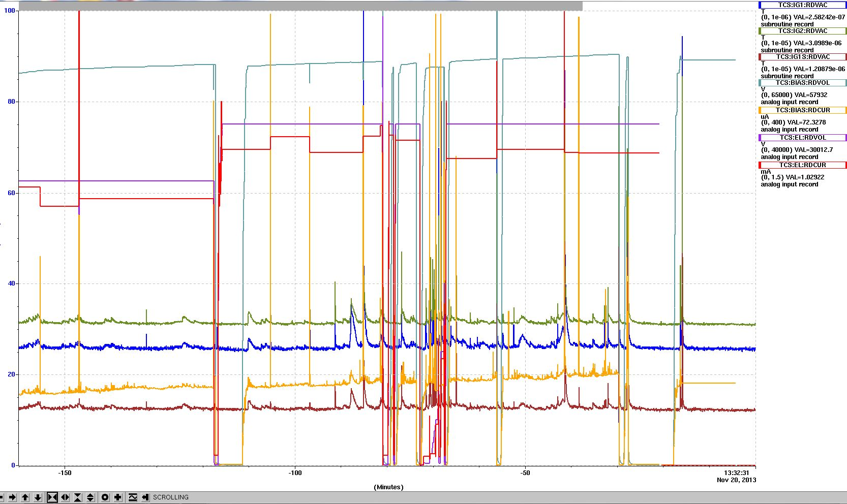Viewport: 847px width, 504px height.
Task: Click the (Minutes) axis label
Action: pos(389,487)
